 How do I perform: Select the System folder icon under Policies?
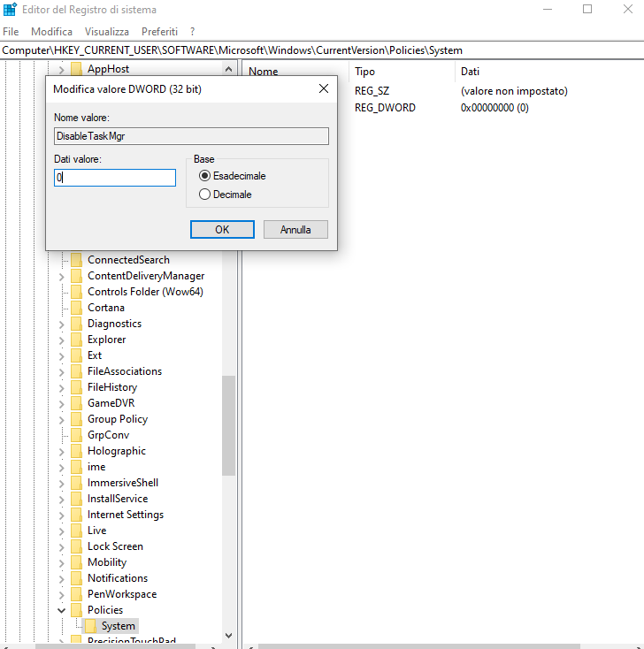point(90,626)
